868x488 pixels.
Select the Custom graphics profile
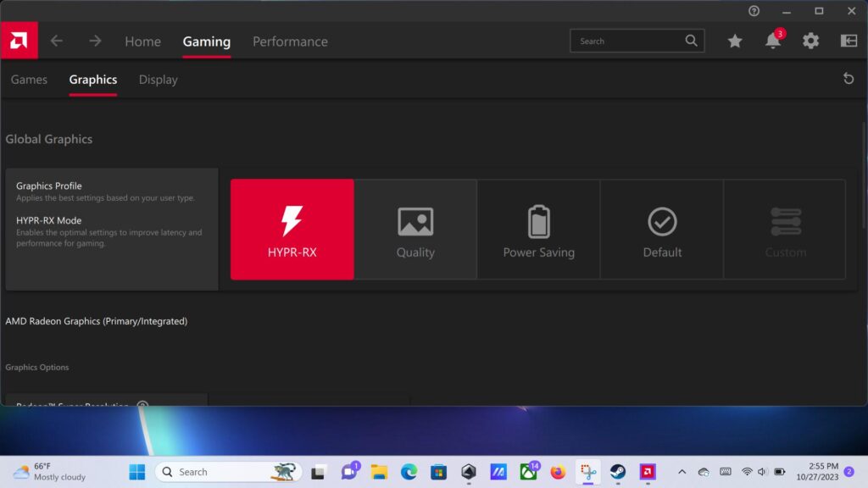(785, 229)
